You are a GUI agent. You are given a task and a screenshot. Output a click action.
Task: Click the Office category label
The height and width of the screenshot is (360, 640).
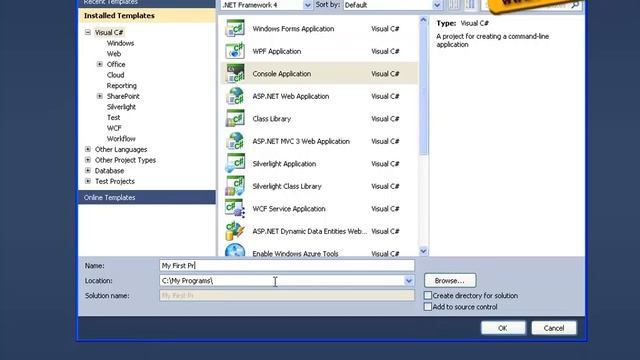coord(116,64)
